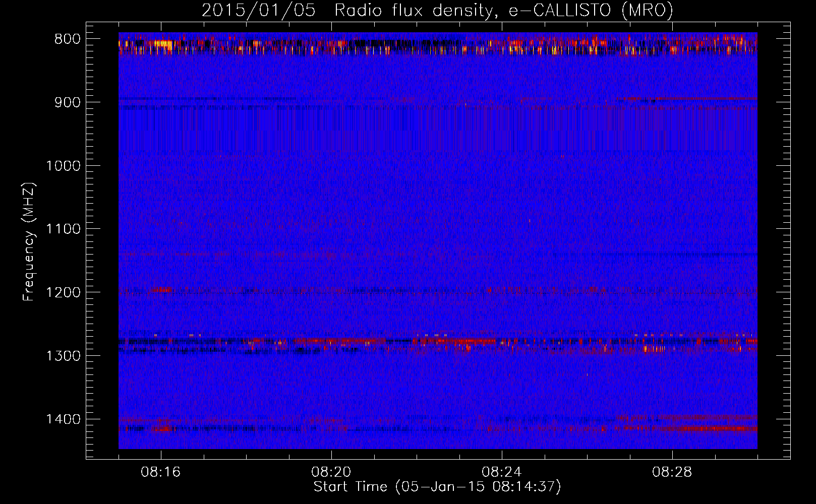Click the 'Start Time (05-Jan-15 08:14:37)' axis label
This screenshot has width=816, height=504.
click(x=437, y=487)
